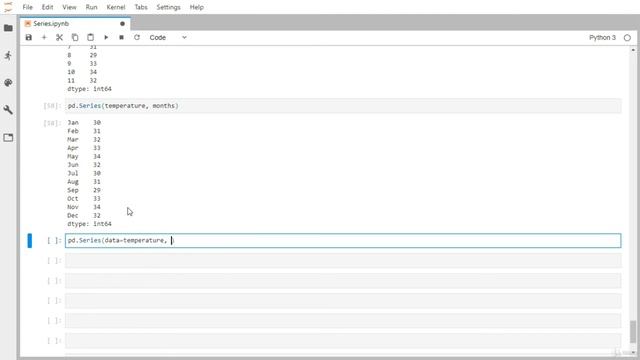The height and width of the screenshot is (360, 640).
Task: Click the JupyterLab logo icon
Action: coord(8,7)
